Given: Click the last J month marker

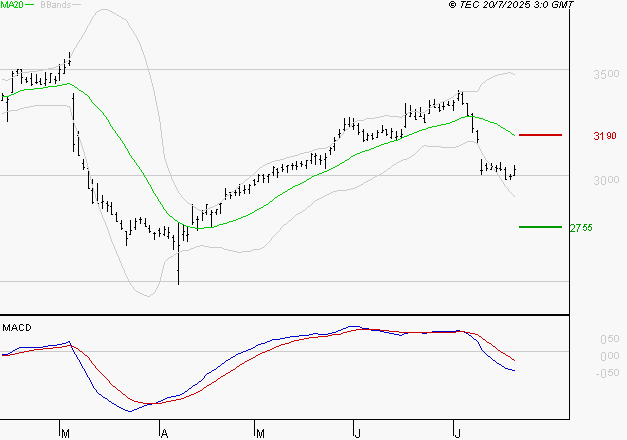Looking at the screenshot, I should [x=458, y=433].
